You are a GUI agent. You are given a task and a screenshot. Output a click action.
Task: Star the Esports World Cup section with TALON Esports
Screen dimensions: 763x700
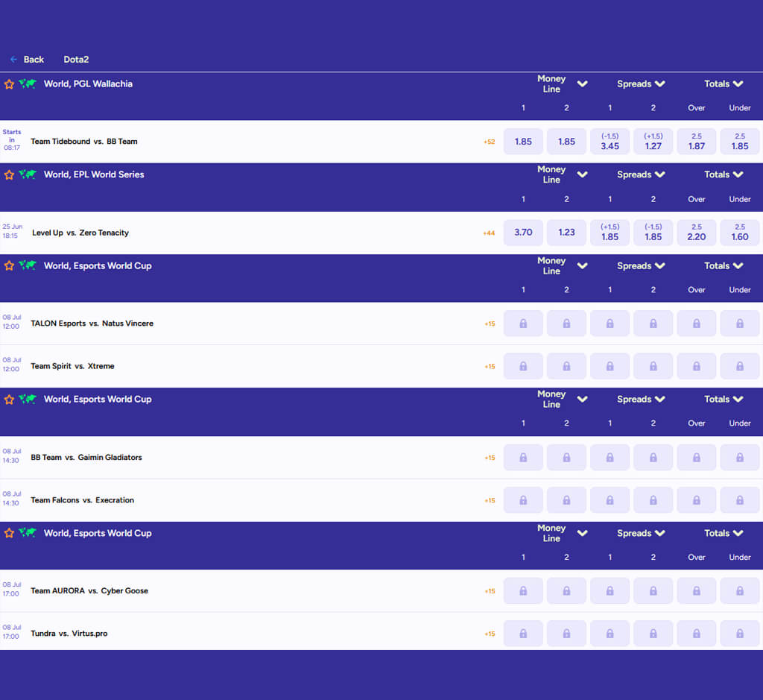pyautogui.click(x=9, y=266)
